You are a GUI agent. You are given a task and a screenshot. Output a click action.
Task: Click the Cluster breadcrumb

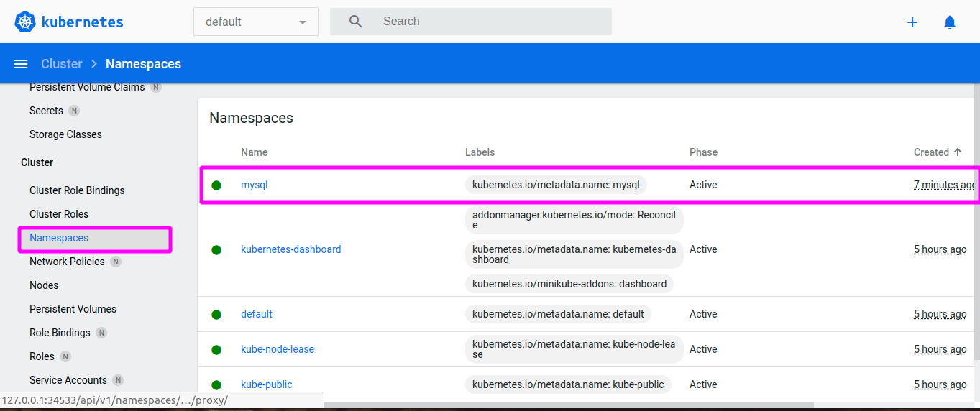click(x=62, y=64)
